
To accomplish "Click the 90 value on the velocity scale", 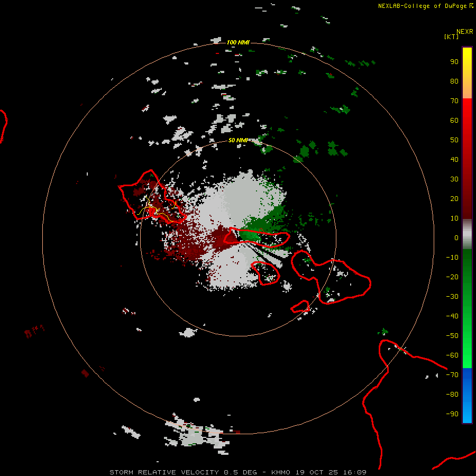I will 454,62.
